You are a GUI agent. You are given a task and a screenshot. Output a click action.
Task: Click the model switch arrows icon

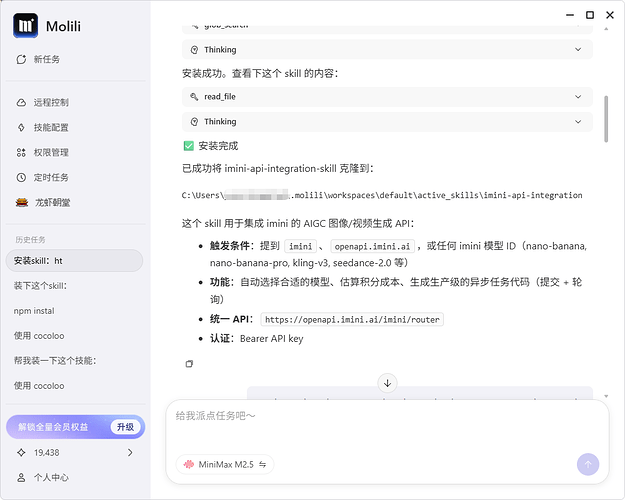[262, 465]
